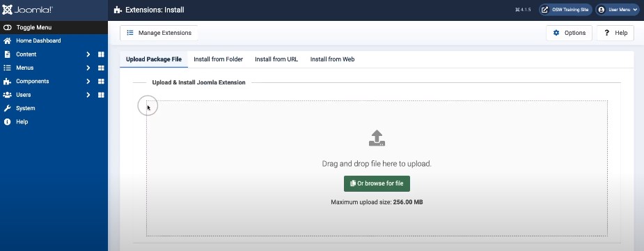The image size is (644, 251).
Task: Click the Content file icon
Action: coord(7,54)
